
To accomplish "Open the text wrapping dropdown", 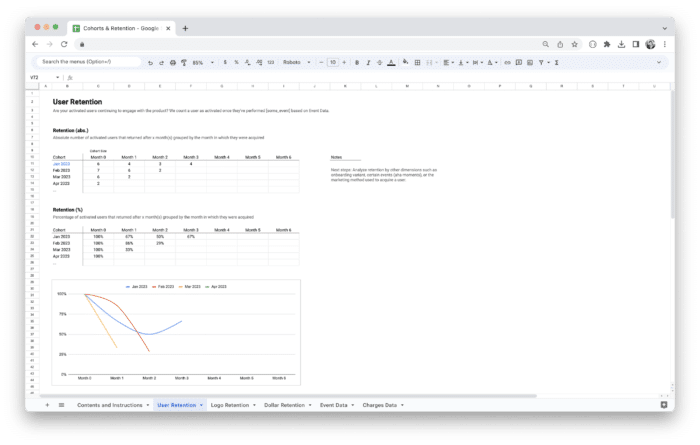I will coord(477,62).
